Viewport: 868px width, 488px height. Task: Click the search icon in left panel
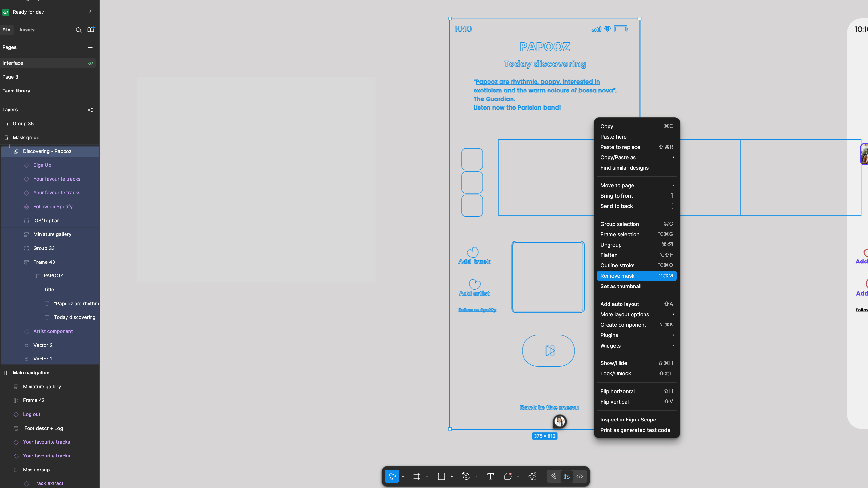coord(78,30)
